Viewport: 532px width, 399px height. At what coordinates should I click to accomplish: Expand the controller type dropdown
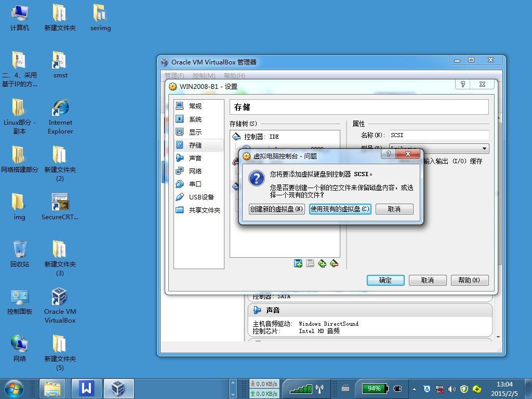coord(484,149)
